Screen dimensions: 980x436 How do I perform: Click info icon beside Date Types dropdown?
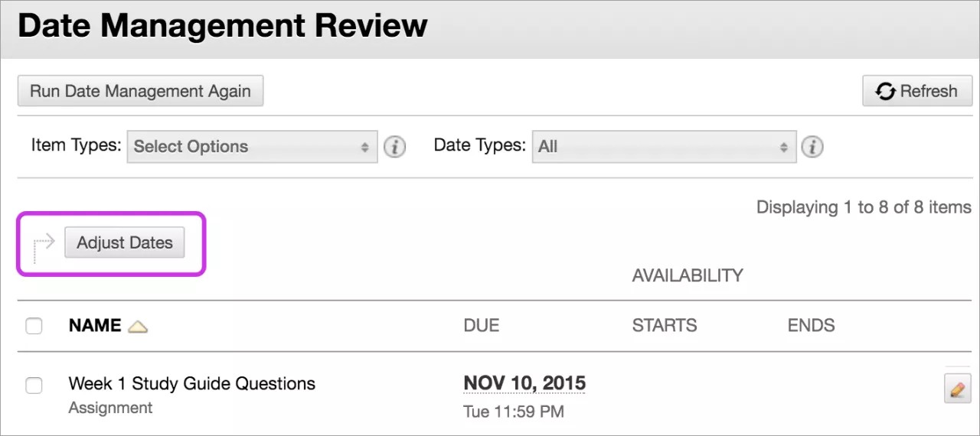point(812,146)
